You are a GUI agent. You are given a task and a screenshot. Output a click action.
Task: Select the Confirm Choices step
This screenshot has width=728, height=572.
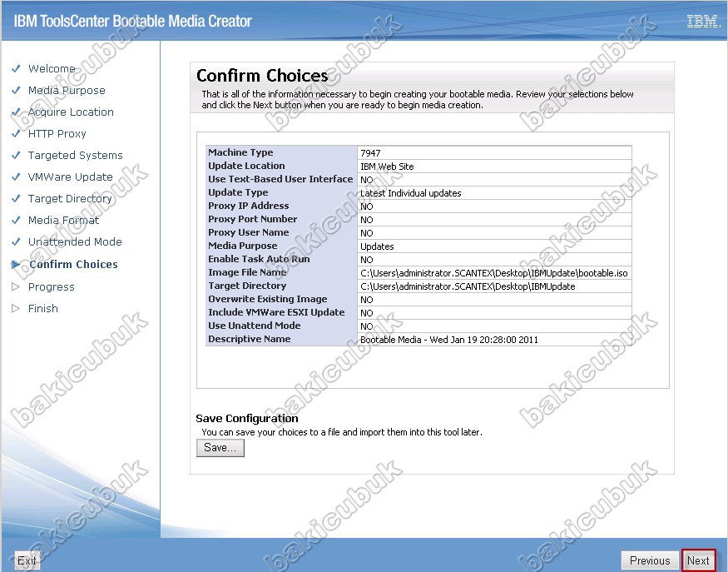coord(73,265)
